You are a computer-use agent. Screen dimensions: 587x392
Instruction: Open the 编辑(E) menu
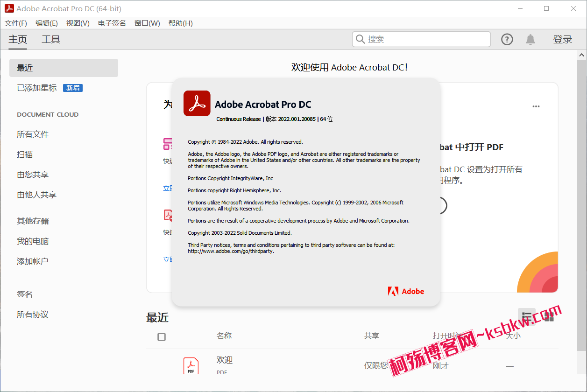pyautogui.click(x=47, y=23)
